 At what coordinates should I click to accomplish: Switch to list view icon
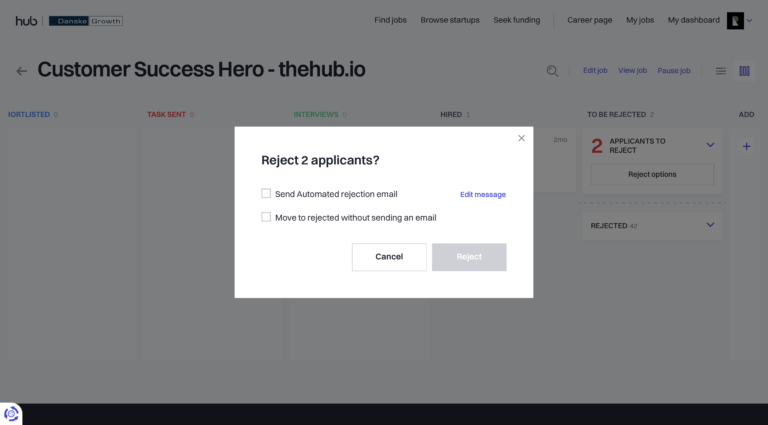(x=721, y=71)
